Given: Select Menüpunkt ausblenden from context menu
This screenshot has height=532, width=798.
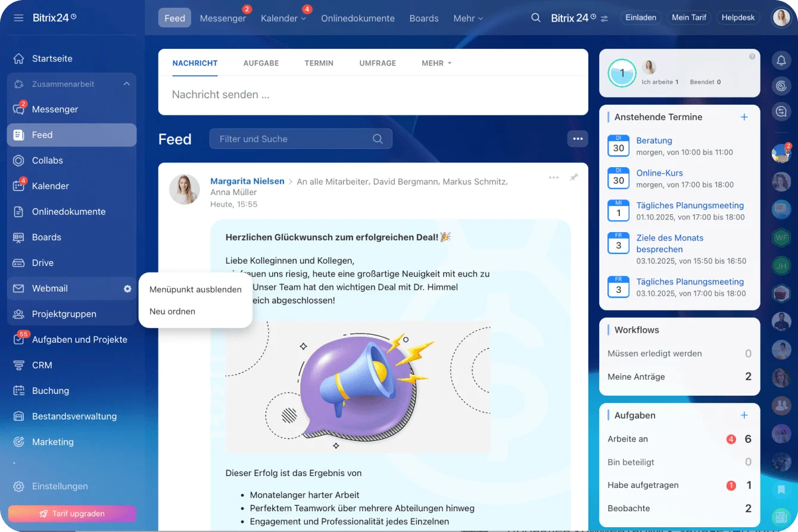Looking at the screenshot, I should (195, 289).
